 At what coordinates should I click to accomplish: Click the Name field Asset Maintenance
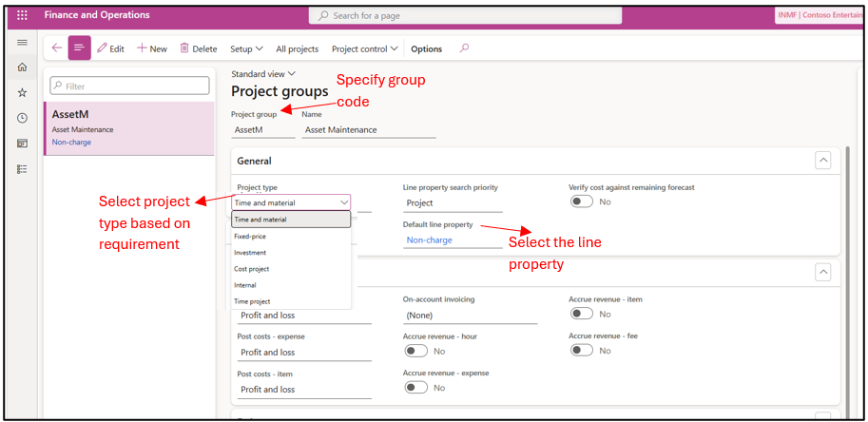(369, 130)
